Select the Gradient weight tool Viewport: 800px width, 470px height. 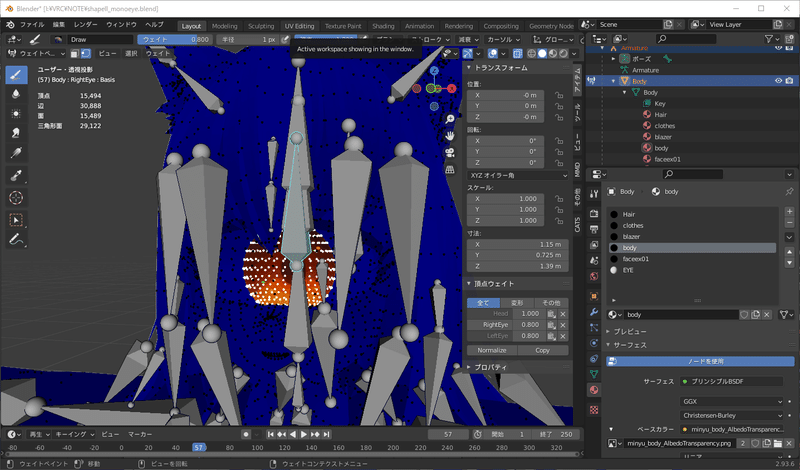click(x=16, y=153)
